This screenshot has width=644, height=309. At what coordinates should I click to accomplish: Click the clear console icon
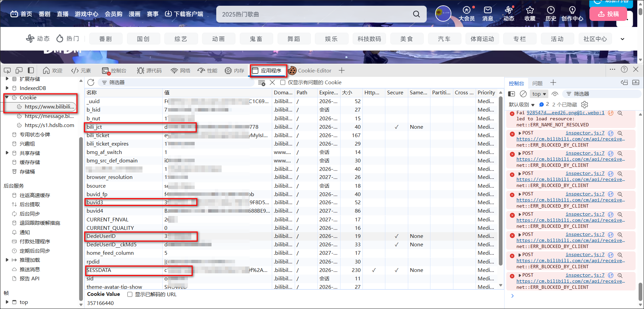coord(523,94)
